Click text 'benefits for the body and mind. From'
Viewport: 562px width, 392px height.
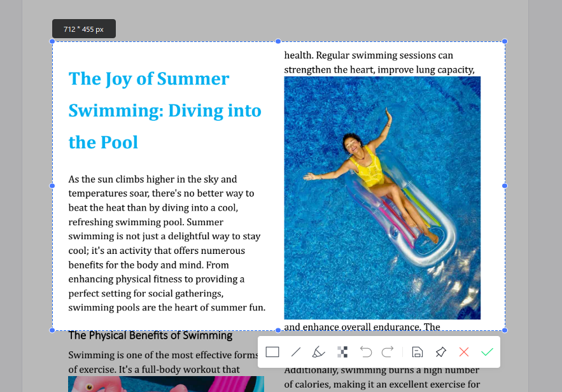pos(148,265)
